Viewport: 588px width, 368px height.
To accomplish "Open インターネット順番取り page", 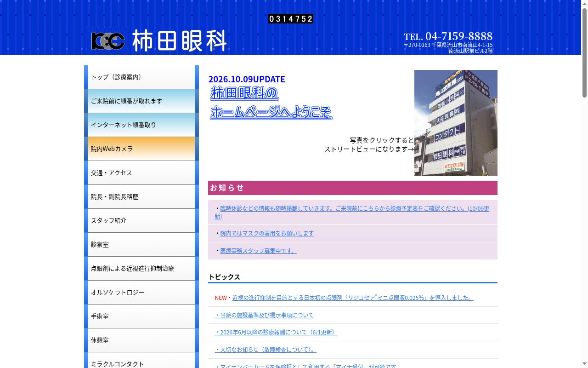I will 141,125.
